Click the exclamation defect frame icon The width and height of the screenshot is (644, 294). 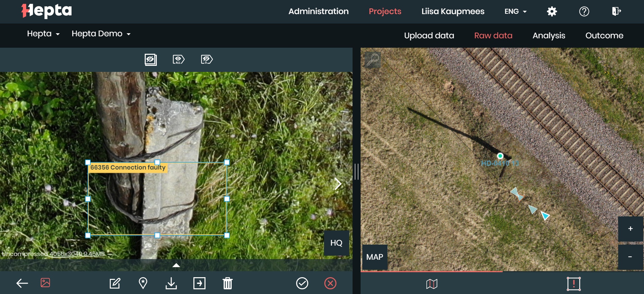coord(574,284)
